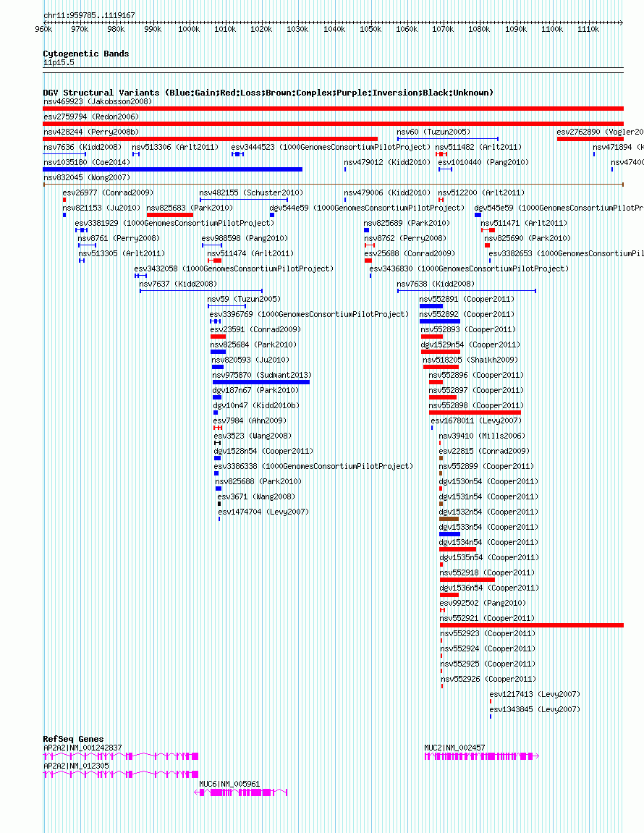
Task: Click the esv2759794 (Redon2006) variant label
Action: tap(91, 117)
